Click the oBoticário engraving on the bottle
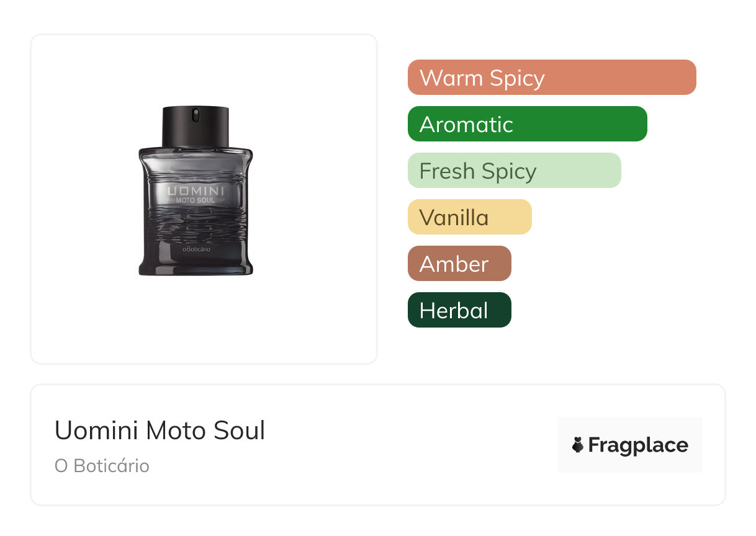756x536 pixels. (196, 249)
